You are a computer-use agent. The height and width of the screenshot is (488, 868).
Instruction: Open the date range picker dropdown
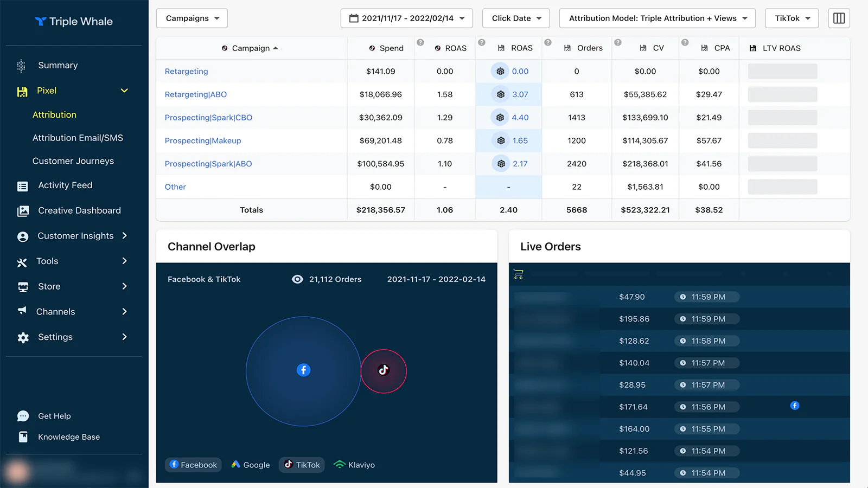pyautogui.click(x=406, y=18)
